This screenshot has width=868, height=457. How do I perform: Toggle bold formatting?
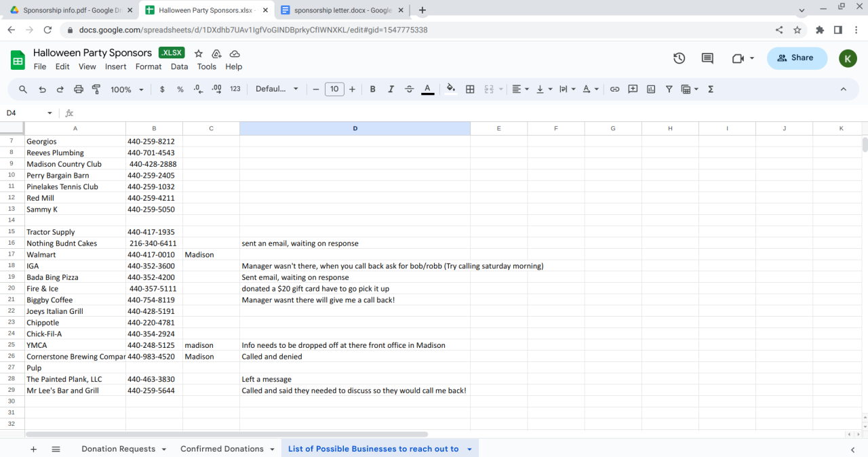pos(372,90)
